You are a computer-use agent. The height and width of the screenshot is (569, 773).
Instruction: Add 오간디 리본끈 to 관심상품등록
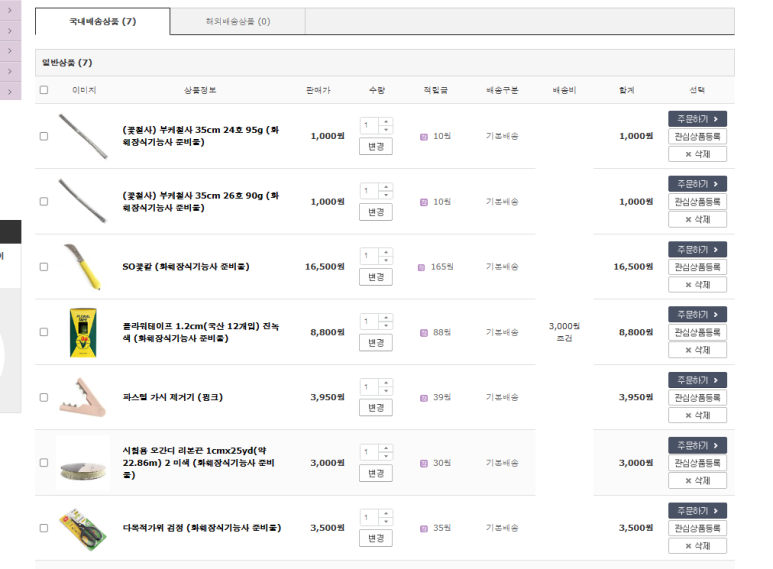[698, 463]
